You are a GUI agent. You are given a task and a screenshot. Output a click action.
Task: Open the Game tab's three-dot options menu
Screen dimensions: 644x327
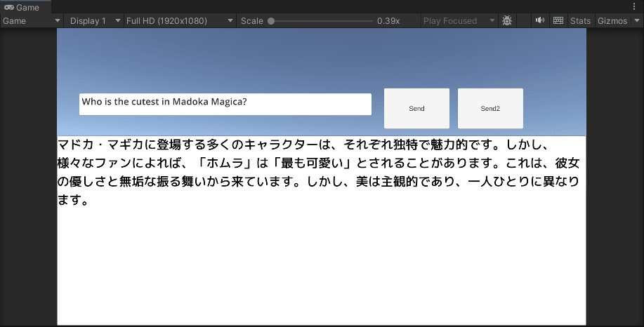coord(634,6)
